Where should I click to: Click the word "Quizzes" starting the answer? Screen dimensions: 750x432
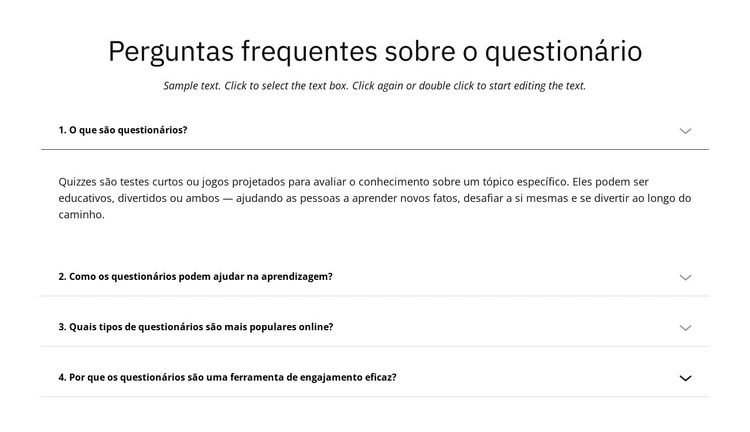click(79, 182)
